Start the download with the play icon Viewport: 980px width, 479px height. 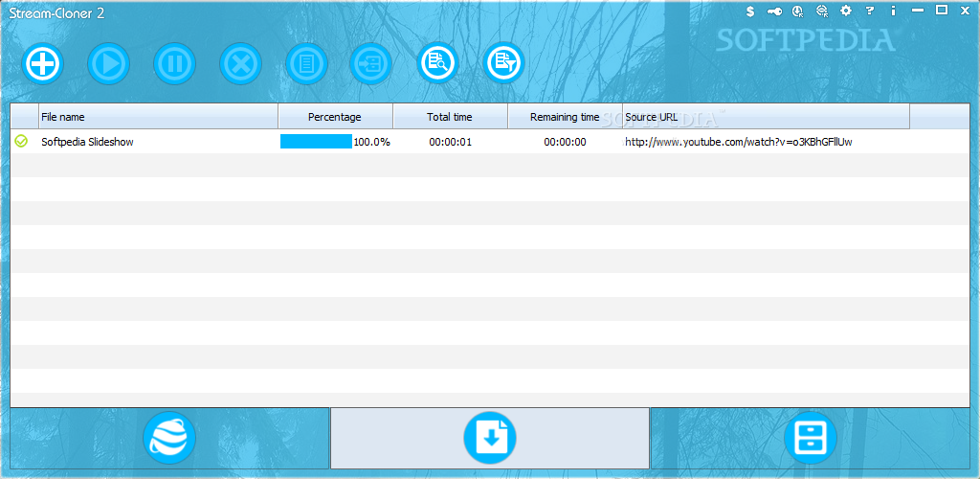pyautogui.click(x=109, y=63)
